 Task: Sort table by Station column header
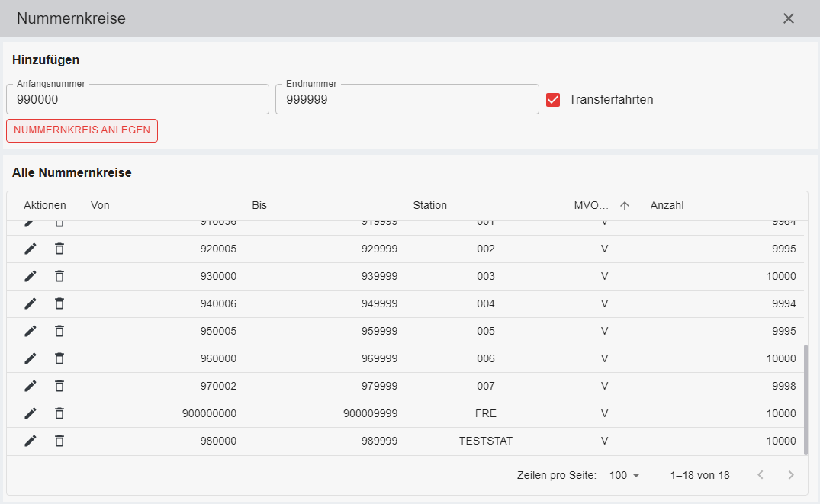click(429, 205)
